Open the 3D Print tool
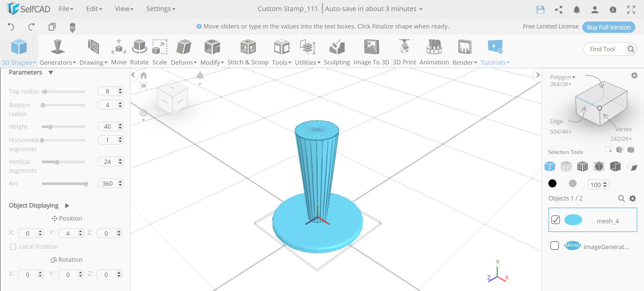Screen dimensions: 644x291 tap(404, 52)
